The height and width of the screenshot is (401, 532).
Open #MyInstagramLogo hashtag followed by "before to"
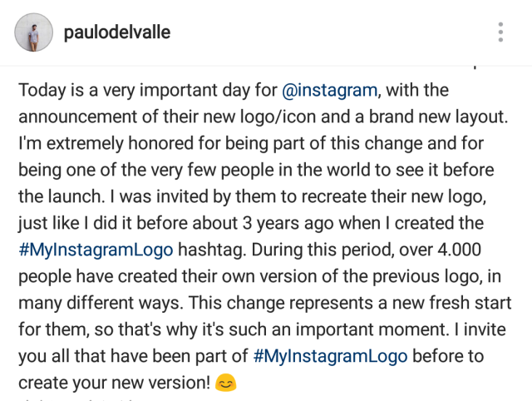coord(330,356)
